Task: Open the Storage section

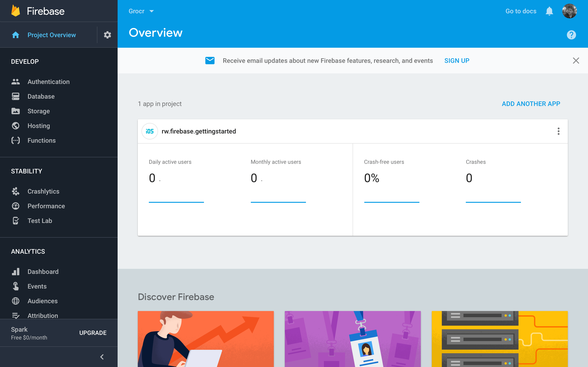Action: 38,111
